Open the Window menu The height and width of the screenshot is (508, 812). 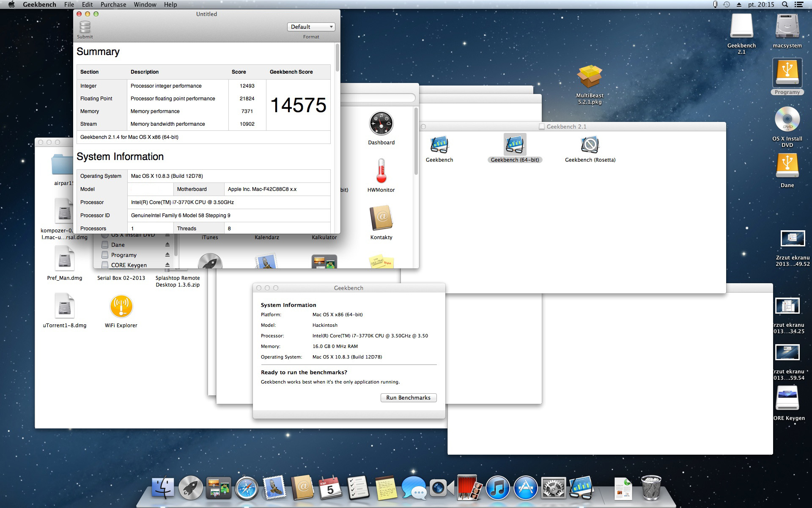pyautogui.click(x=145, y=5)
